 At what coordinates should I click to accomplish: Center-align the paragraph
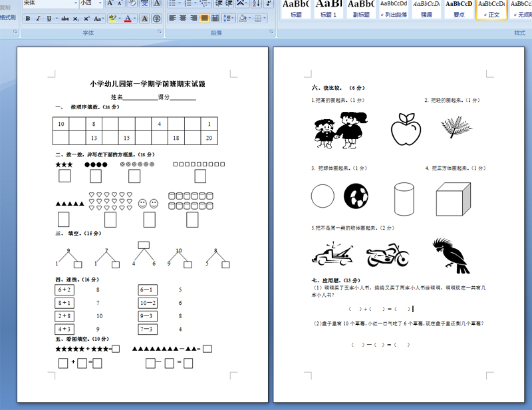click(183, 19)
